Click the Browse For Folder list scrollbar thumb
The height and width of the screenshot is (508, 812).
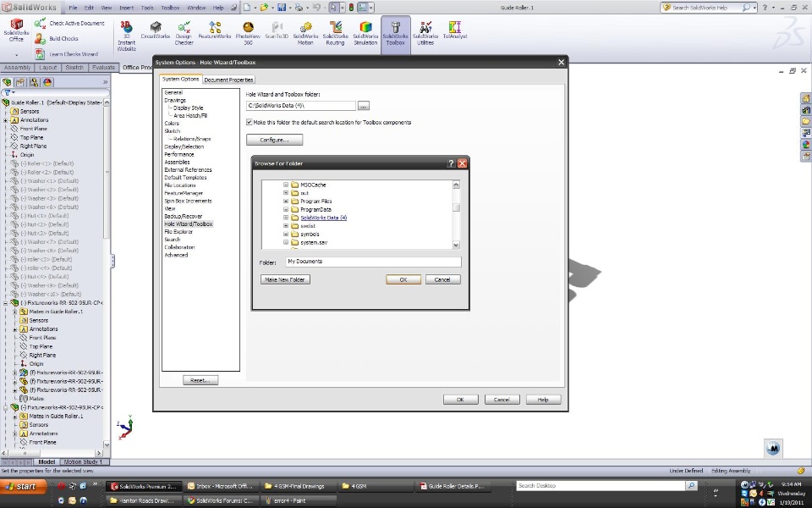point(456,207)
